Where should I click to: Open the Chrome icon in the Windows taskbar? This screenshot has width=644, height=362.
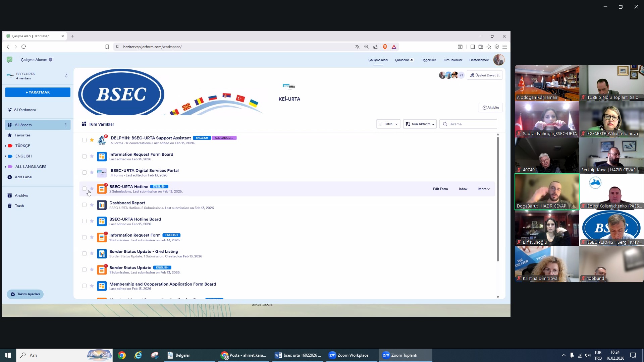pos(122,355)
